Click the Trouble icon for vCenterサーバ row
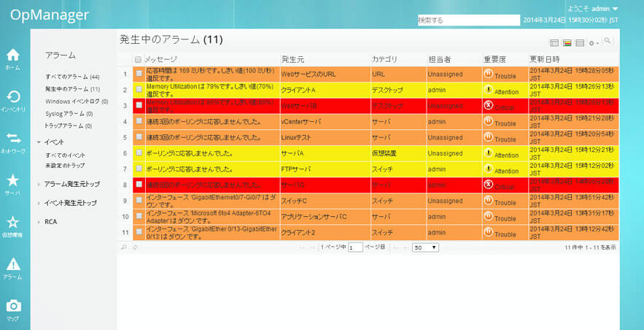The width and height of the screenshot is (644, 330). [488, 120]
